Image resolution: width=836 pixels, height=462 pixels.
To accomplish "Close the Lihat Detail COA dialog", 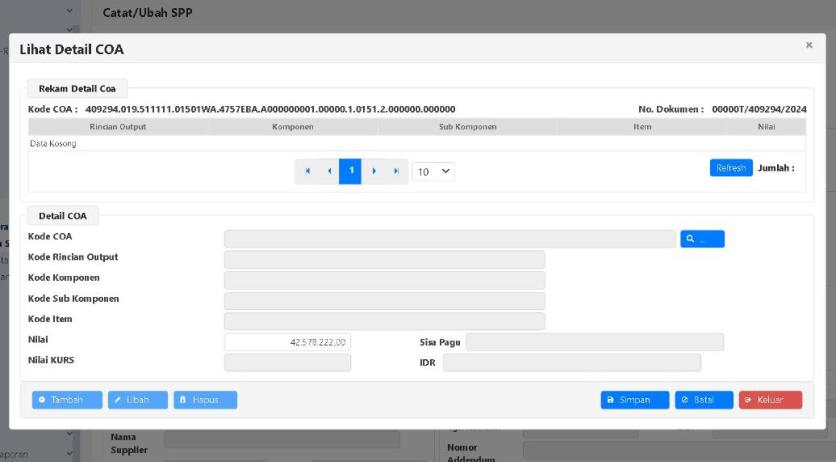I will coord(809,45).
